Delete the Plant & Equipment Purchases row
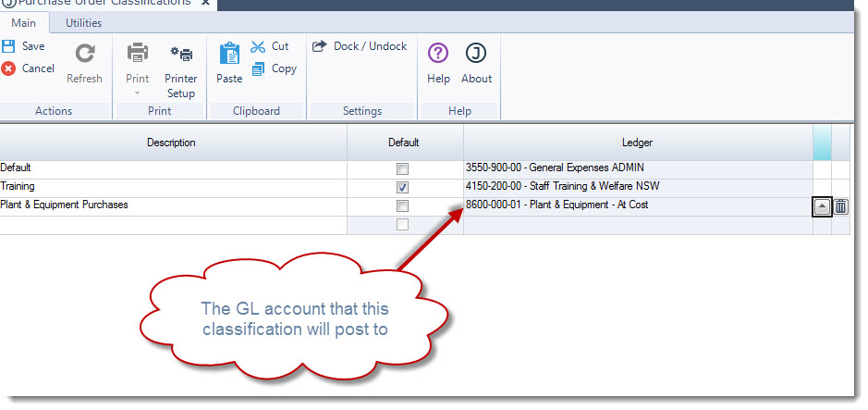 (x=841, y=206)
